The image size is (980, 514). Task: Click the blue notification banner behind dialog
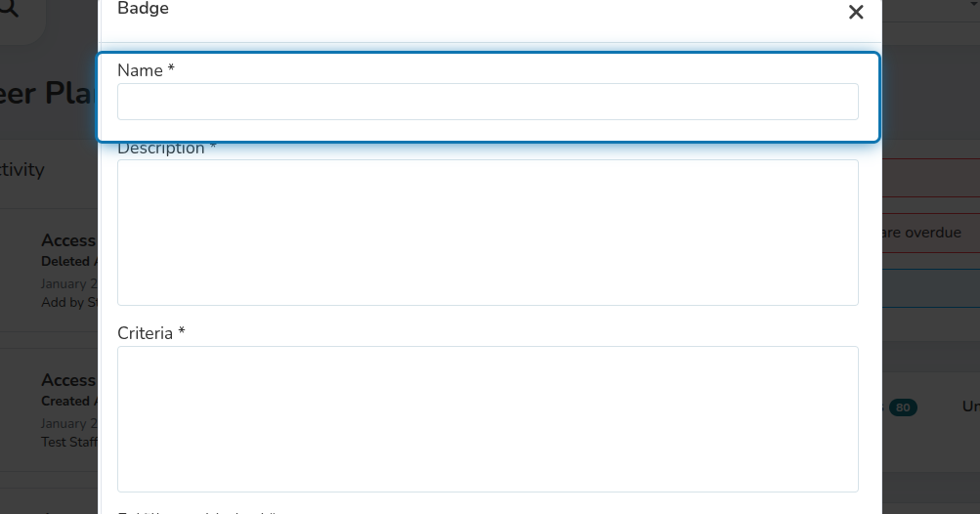coord(931,288)
